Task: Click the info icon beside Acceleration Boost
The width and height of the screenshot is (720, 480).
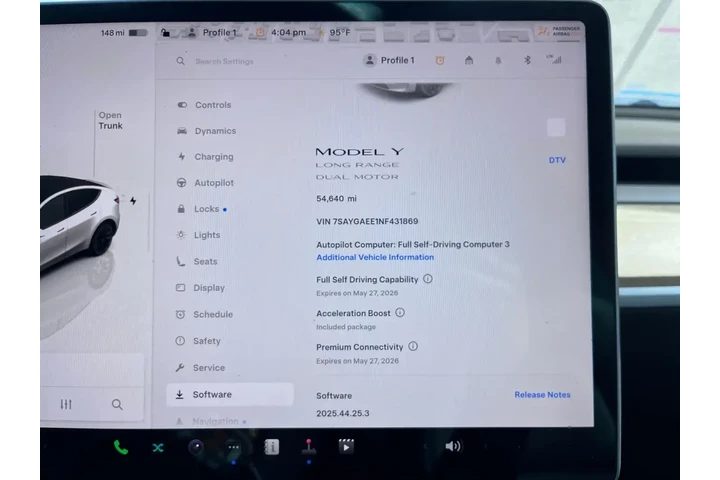Action: click(x=400, y=313)
